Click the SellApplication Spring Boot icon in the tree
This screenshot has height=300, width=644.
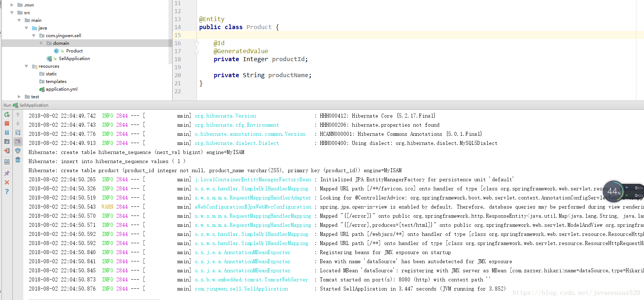click(x=50, y=59)
